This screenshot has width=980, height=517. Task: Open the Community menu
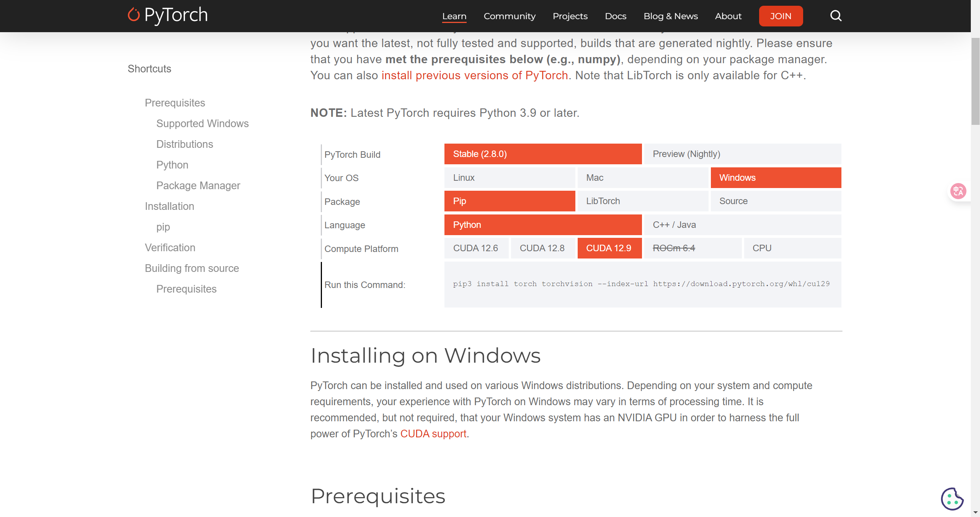[510, 16]
